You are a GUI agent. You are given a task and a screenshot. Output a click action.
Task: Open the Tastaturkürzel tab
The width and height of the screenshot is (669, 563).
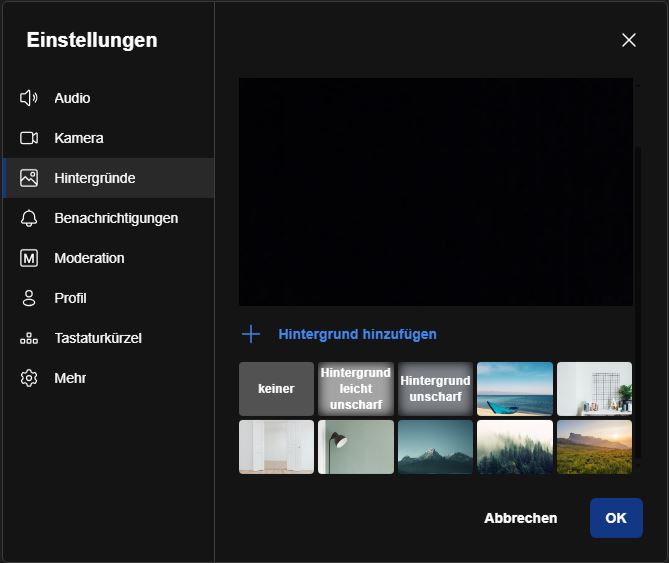108,338
